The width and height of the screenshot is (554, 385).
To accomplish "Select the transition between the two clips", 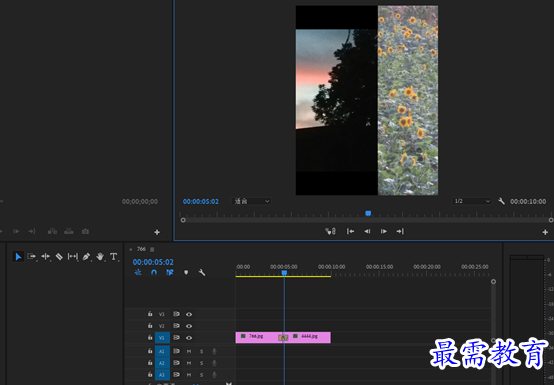I will (x=283, y=338).
